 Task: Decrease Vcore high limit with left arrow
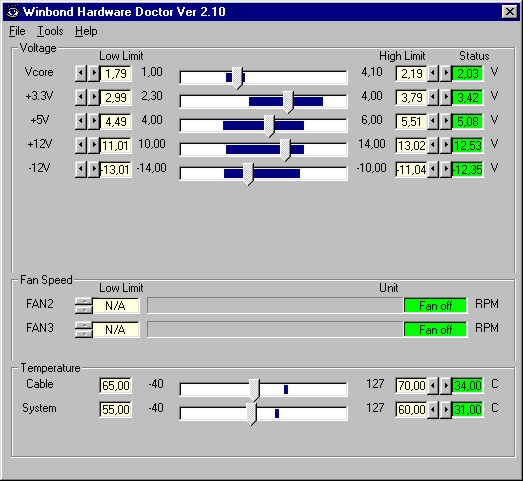pyautogui.click(x=433, y=73)
